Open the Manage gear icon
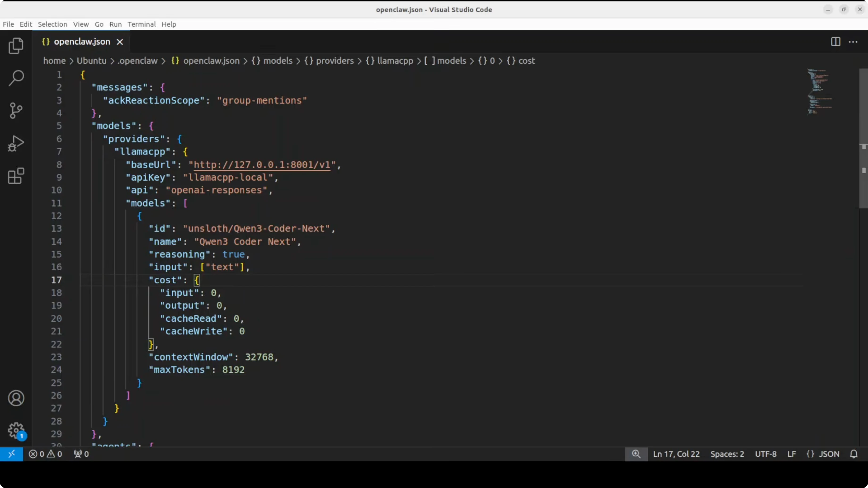Screen dimensions: 868x488 click(16, 430)
